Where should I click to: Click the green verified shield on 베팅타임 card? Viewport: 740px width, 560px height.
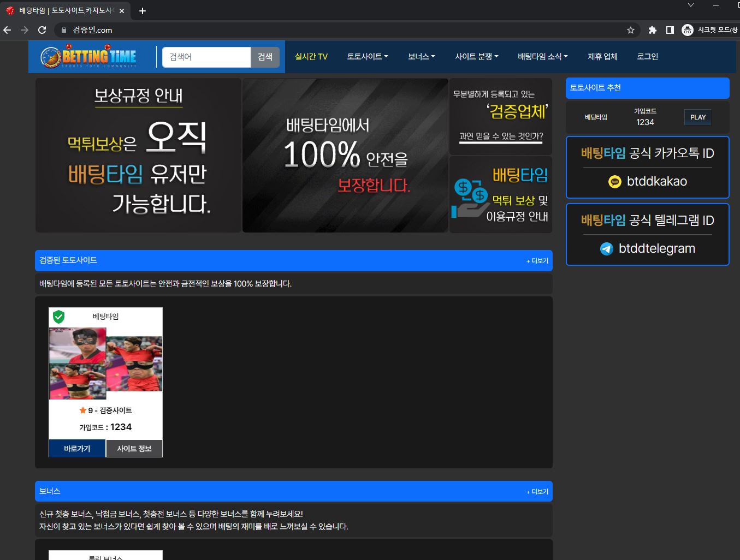58,317
